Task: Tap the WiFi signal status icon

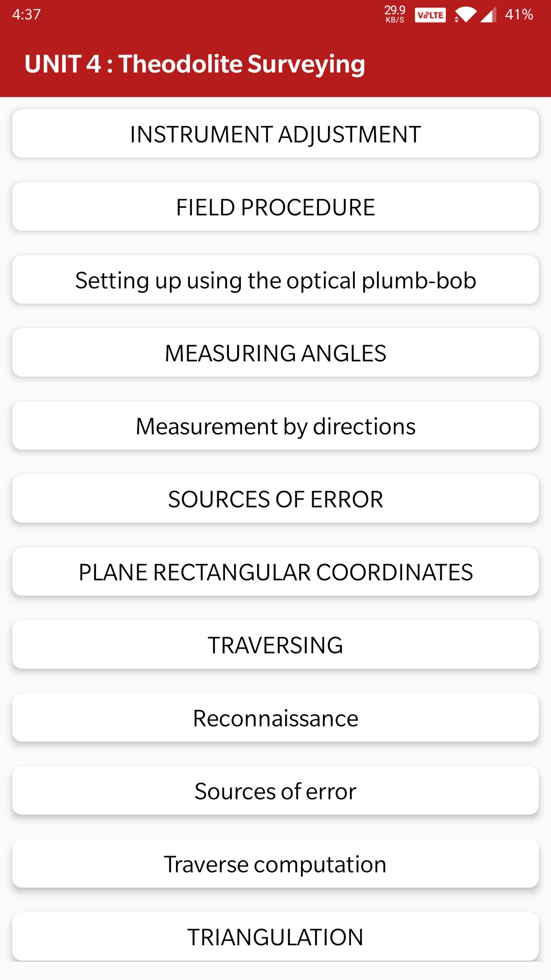Action: [465, 15]
